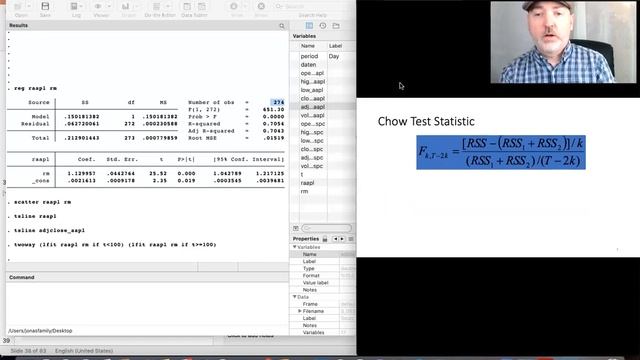Open the Data Editor browse icon

click(x=202, y=7)
